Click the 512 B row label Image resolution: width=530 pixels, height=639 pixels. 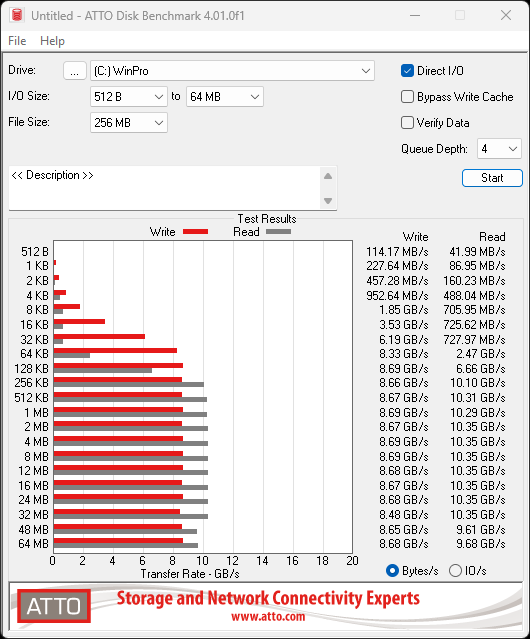coord(35,252)
